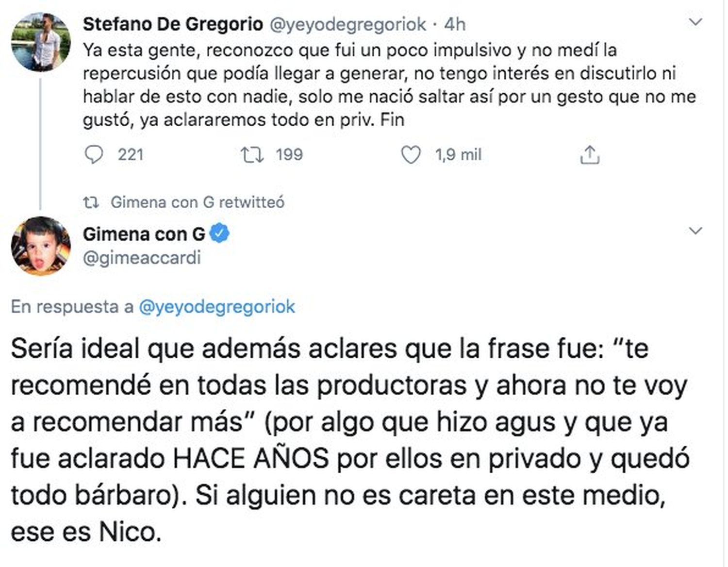Expand Gimena con G tweet options chevron

(x=696, y=231)
